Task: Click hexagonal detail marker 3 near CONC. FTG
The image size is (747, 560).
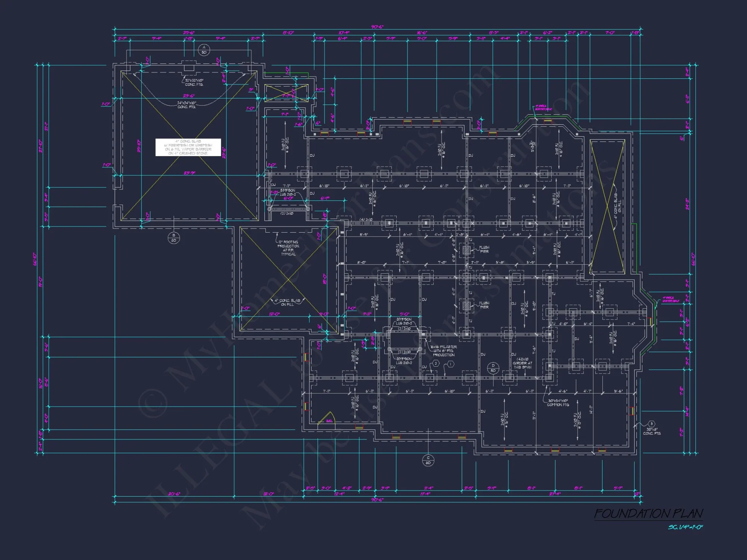Action: click(651, 424)
